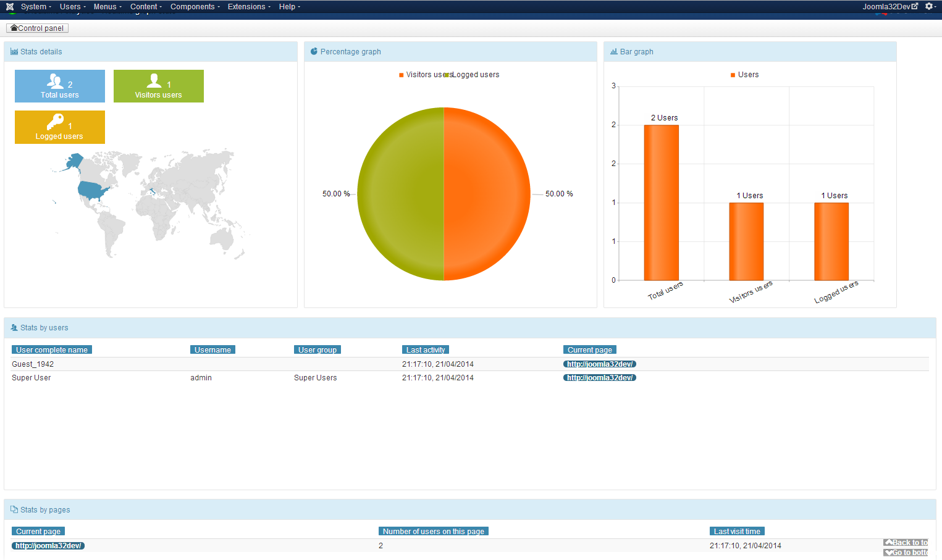Sort by User complete name column
The image size is (942, 560).
point(52,350)
